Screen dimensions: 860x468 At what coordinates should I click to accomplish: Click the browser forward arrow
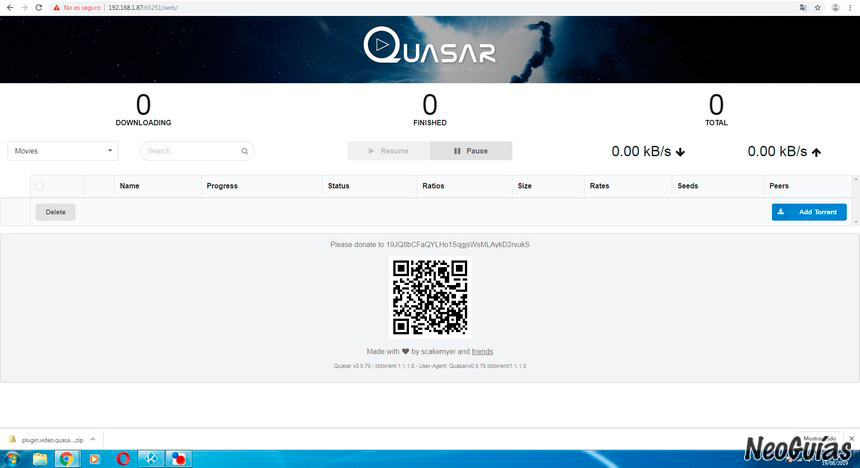(24, 8)
